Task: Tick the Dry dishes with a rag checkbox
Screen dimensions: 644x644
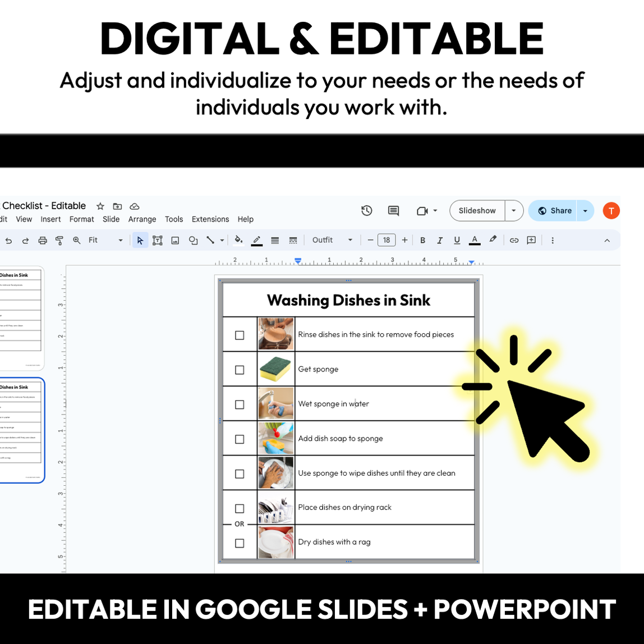Action: click(240, 543)
